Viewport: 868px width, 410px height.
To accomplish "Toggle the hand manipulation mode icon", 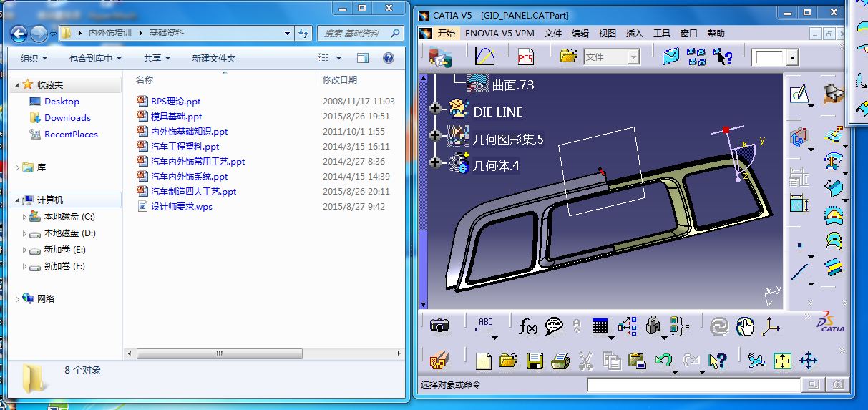I will 745,327.
